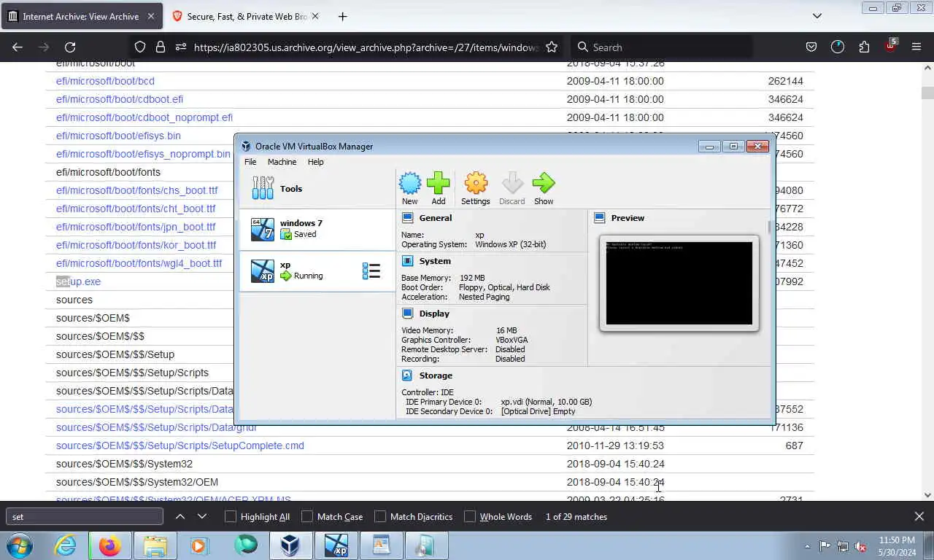Screen dimensions: 934x560
Task: Click the taskbar clock showing 11:50 PM
Action: point(897,546)
